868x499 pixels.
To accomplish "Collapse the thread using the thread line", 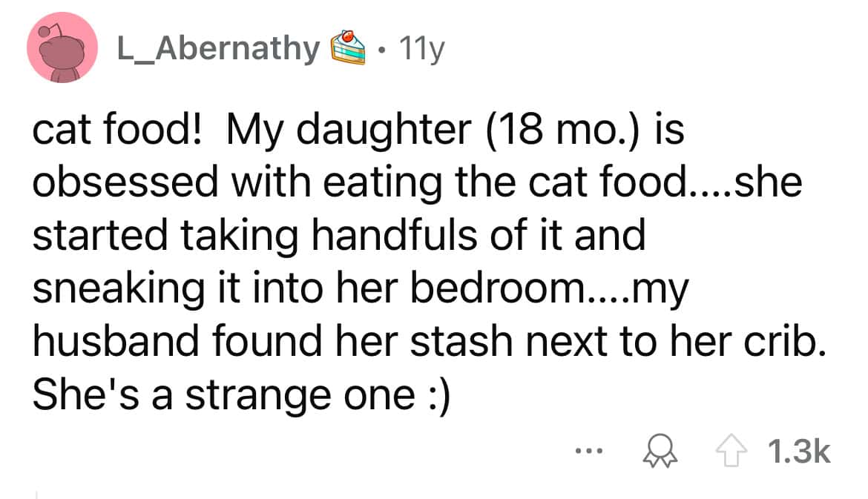I will [36, 492].
